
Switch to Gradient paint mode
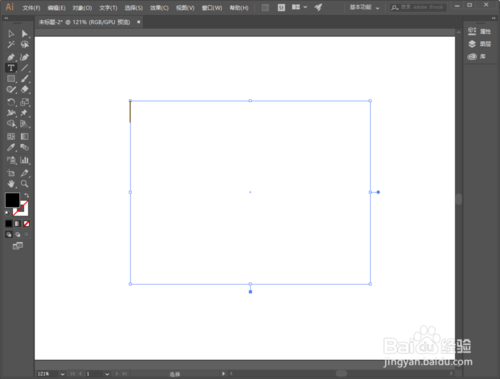[17, 224]
